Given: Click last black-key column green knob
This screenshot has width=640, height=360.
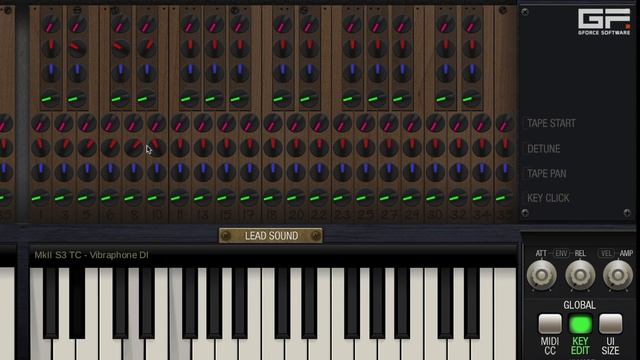Looking at the screenshot, I should (x=471, y=98).
